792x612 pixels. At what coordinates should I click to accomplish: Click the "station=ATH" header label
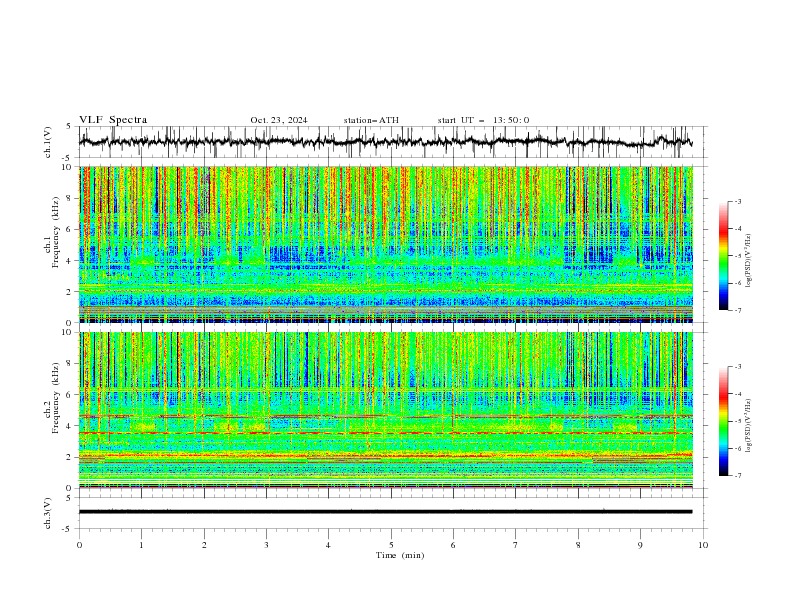(x=371, y=120)
